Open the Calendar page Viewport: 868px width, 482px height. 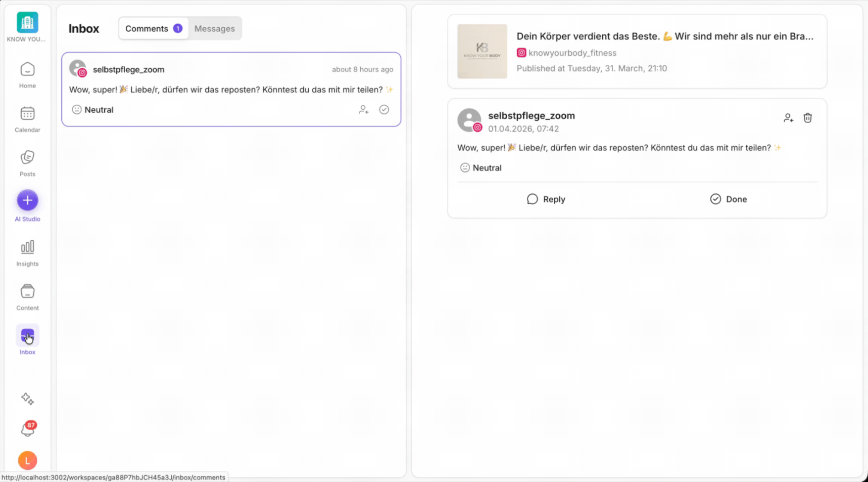point(27,119)
